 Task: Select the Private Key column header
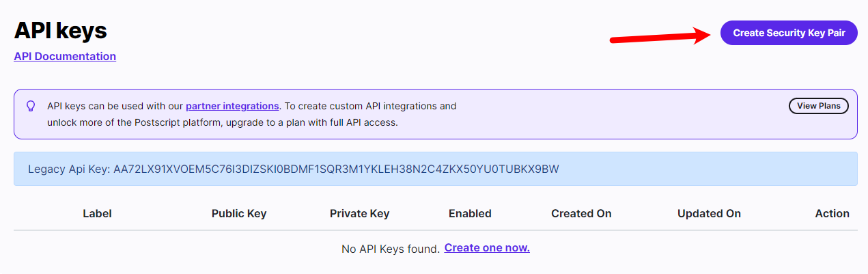359,213
